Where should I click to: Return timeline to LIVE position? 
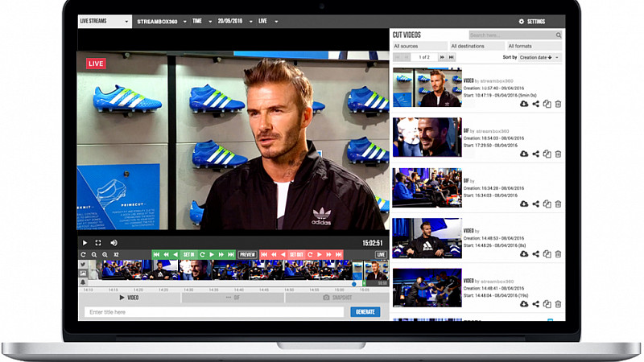click(381, 255)
